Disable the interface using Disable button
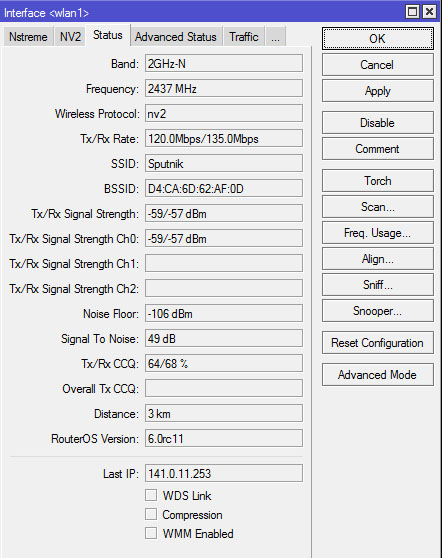Image resolution: width=442 pixels, height=558 pixels. pos(378,123)
